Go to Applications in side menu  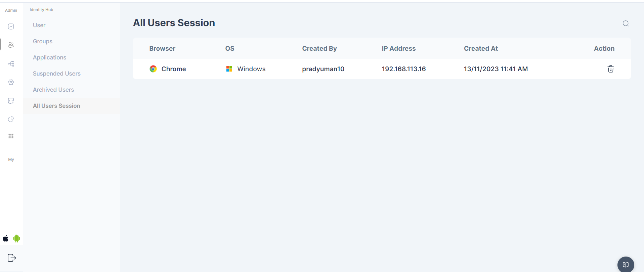tap(49, 57)
